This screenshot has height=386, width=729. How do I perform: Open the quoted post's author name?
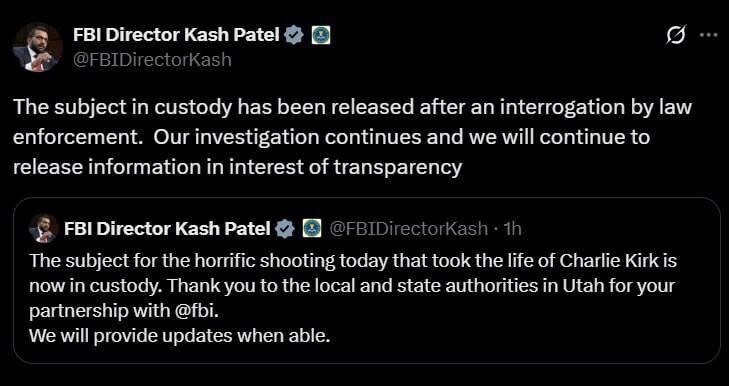pyautogui.click(x=167, y=228)
